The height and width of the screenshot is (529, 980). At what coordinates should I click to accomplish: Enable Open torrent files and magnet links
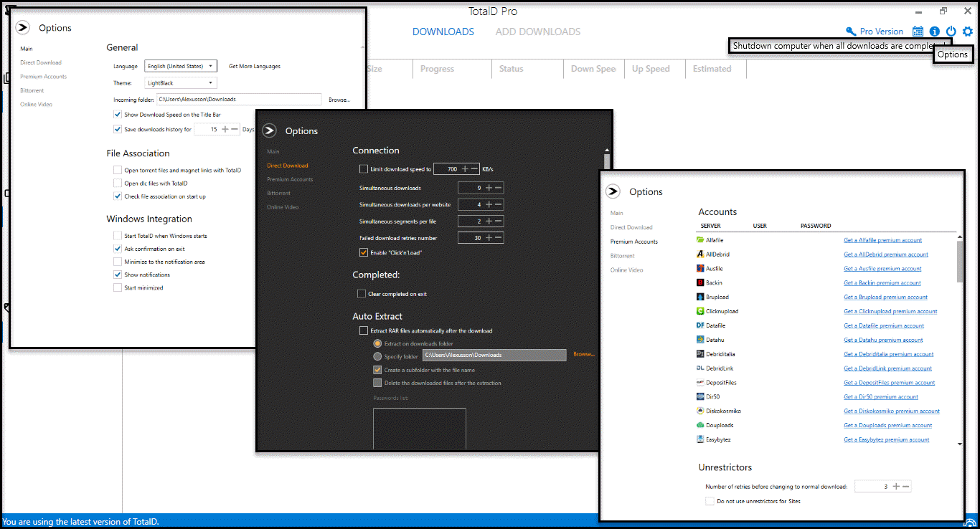(118, 171)
